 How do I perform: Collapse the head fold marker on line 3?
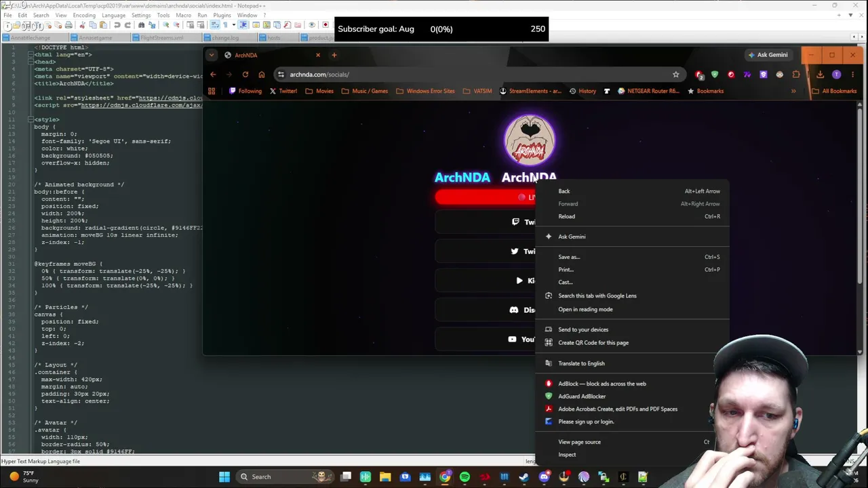click(x=29, y=62)
